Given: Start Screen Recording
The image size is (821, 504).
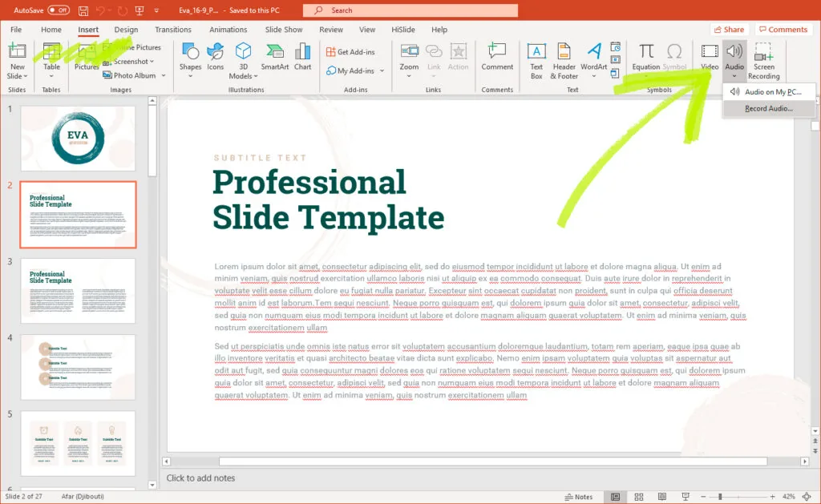Looking at the screenshot, I should click(763, 61).
